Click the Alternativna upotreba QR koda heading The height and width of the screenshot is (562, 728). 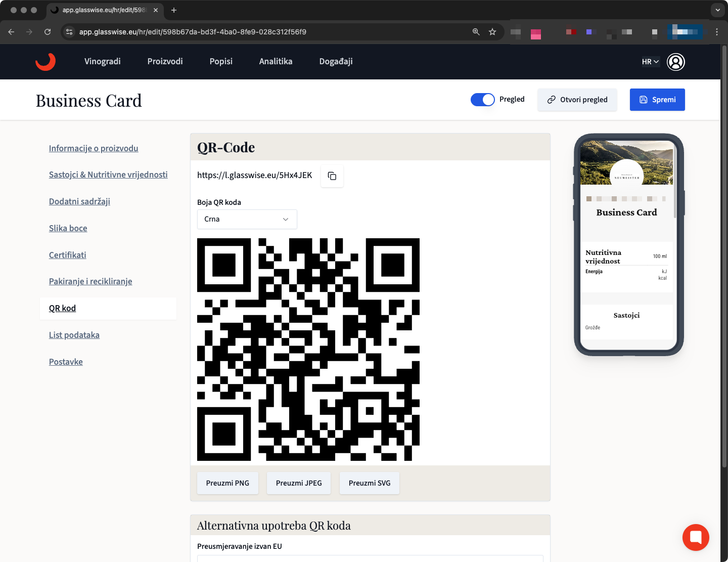[274, 526]
